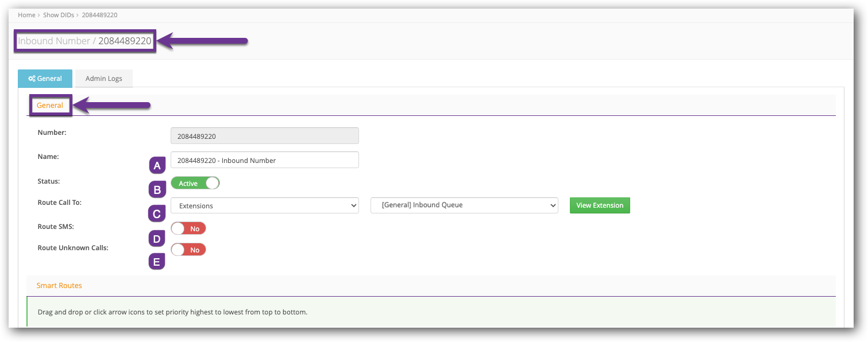Open the Inbound Queue destination dropdown
The width and height of the screenshot is (868, 342).
coord(464,205)
